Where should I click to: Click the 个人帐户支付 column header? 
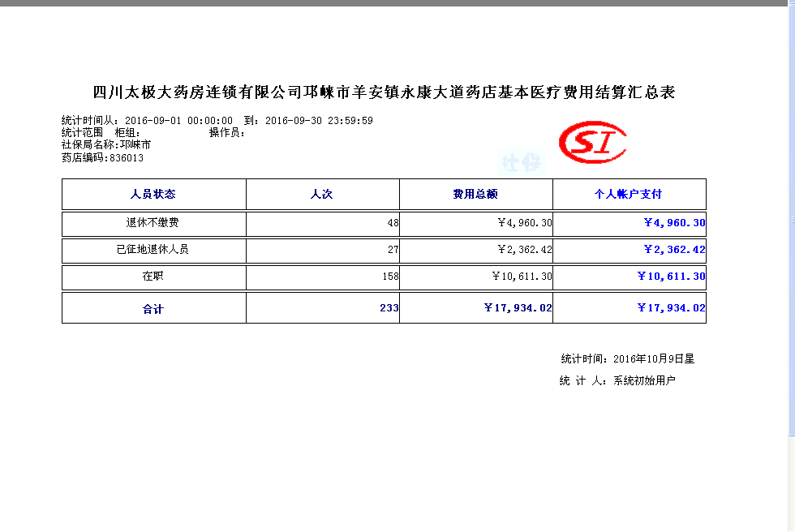pyautogui.click(x=628, y=194)
